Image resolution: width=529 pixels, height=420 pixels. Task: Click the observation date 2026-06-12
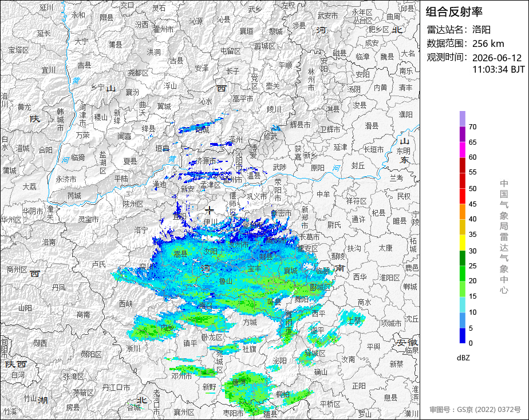[x=497, y=58]
